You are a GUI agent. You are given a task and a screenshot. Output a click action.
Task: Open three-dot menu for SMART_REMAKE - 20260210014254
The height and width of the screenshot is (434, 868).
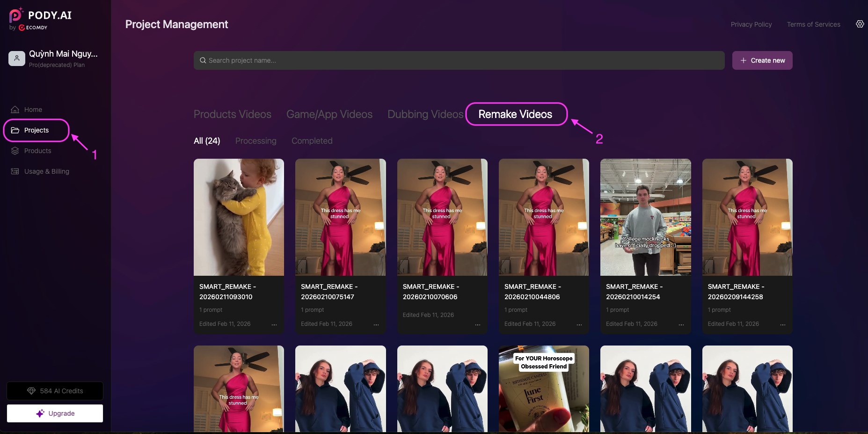681,324
